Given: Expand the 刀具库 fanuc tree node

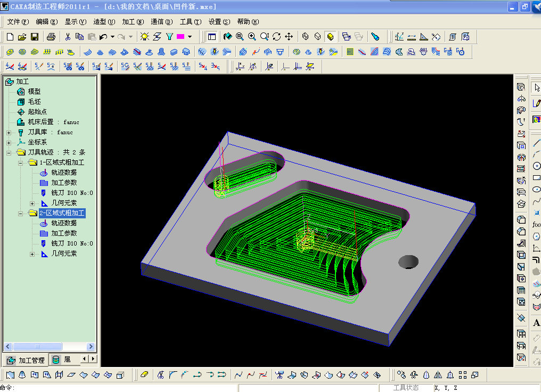Looking at the screenshot, I should coord(9,132).
